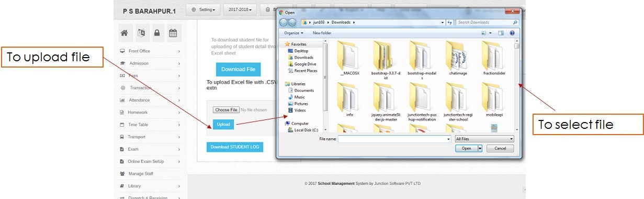Select the bootstrap-3.3.7-dist folder

tap(386, 60)
